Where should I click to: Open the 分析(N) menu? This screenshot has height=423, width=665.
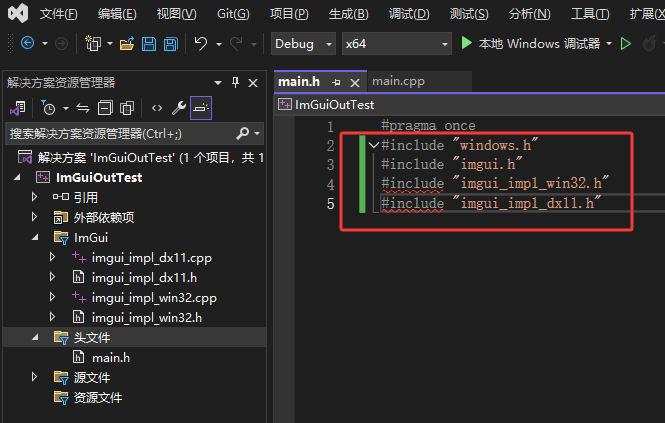pos(530,14)
